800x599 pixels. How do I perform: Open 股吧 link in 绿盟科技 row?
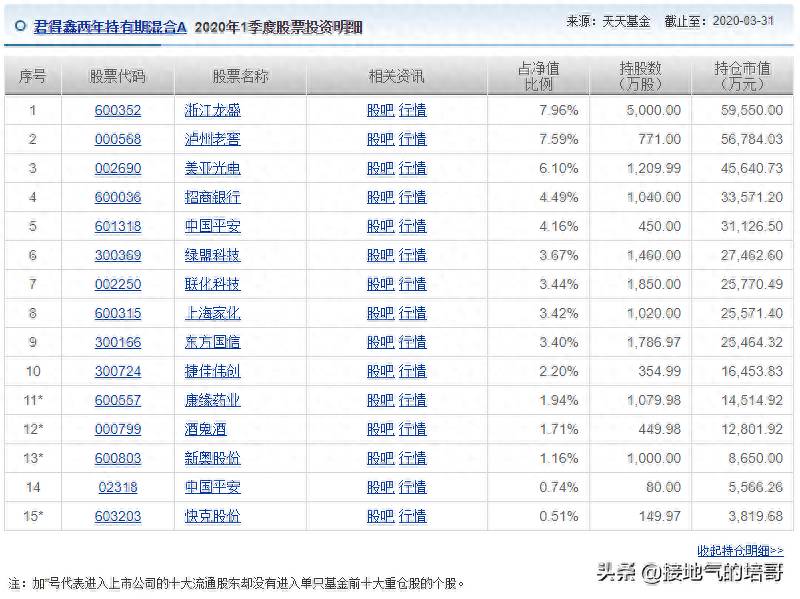coord(381,255)
